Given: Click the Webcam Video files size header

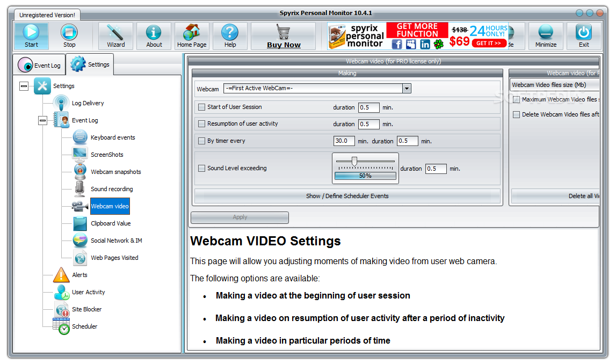Looking at the screenshot, I should tap(554, 85).
